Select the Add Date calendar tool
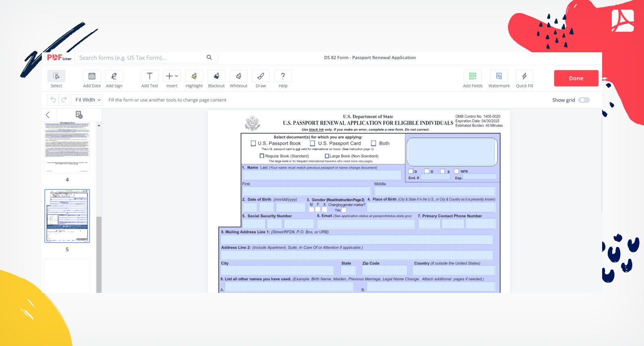The width and height of the screenshot is (644, 346). click(x=92, y=76)
